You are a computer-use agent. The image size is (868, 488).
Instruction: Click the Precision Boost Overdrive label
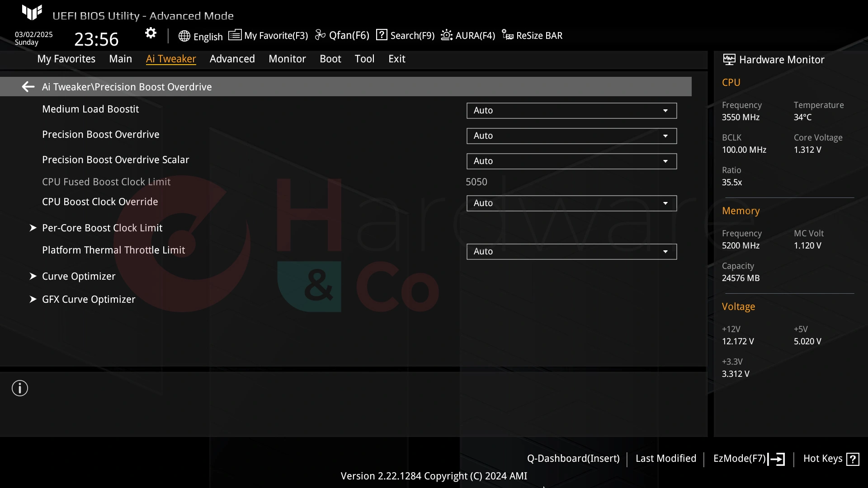[x=101, y=135]
